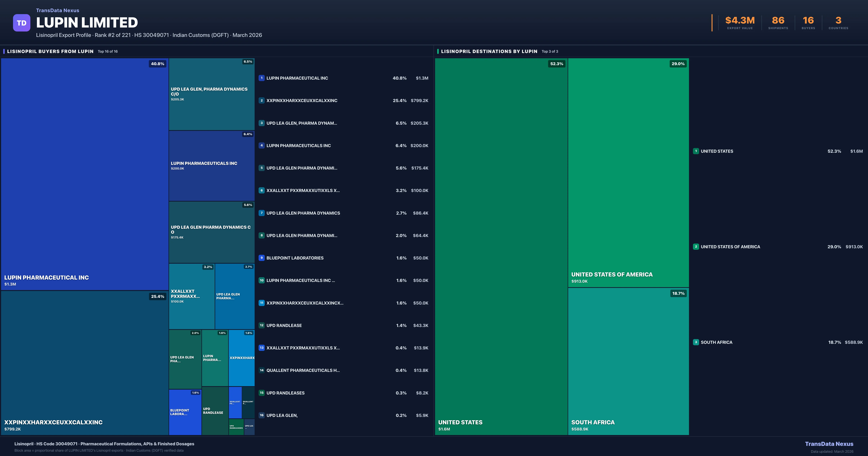Click rank 12 badge beside UPD Randlease
Viewport: 868px width, 456px height.
pos(261,326)
